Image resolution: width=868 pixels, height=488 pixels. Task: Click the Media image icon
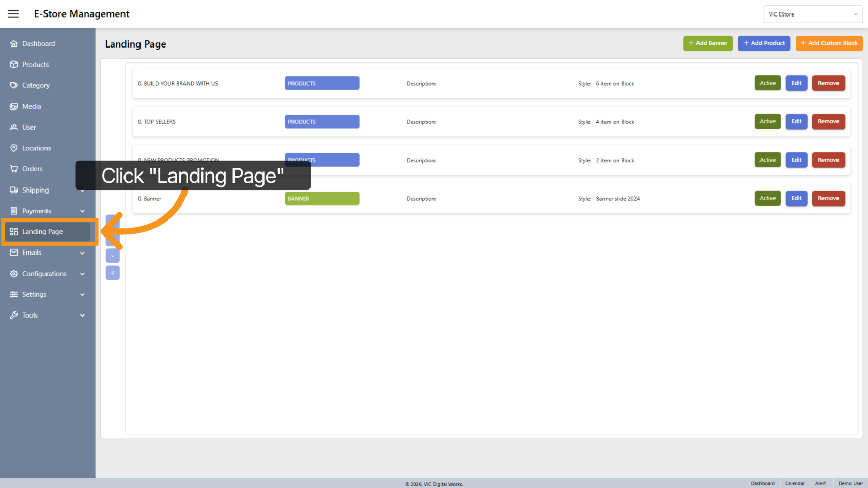(x=14, y=106)
